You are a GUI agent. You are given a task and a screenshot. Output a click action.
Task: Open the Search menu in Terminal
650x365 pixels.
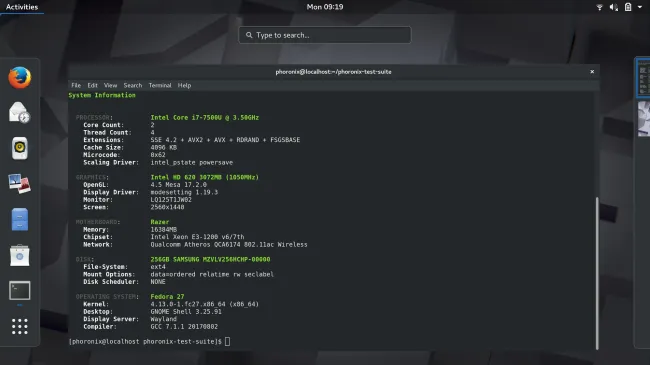click(x=133, y=85)
